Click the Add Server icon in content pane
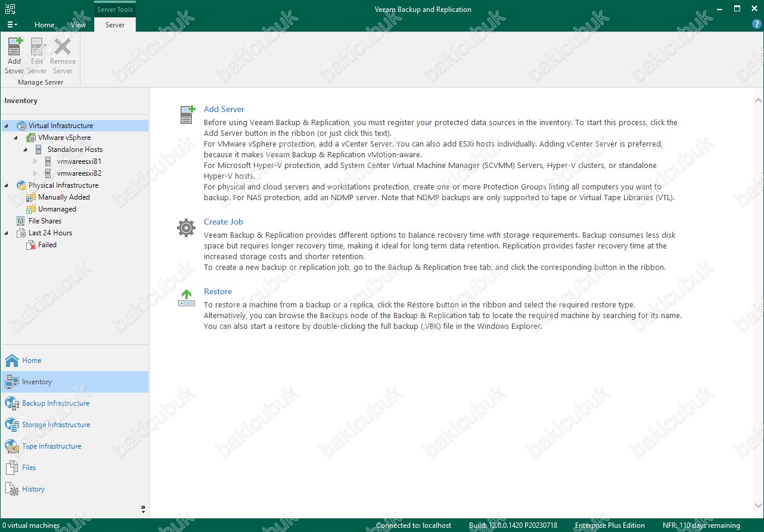 point(187,114)
